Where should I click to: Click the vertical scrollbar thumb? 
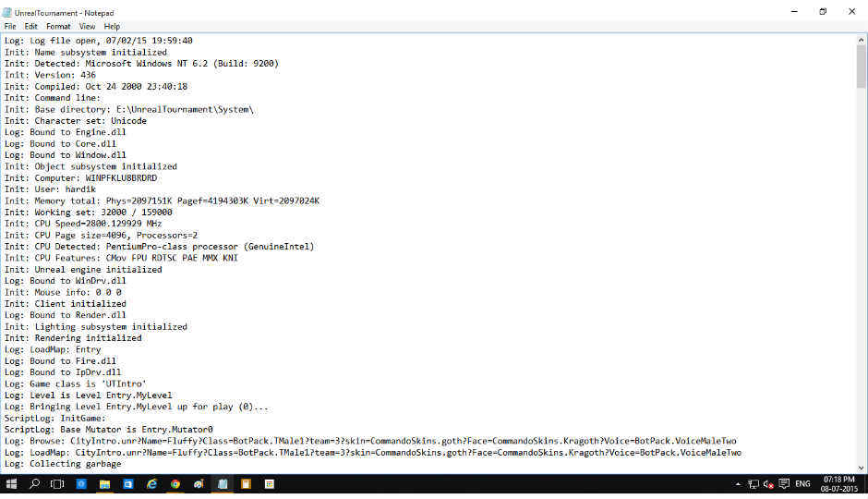(862, 67)
